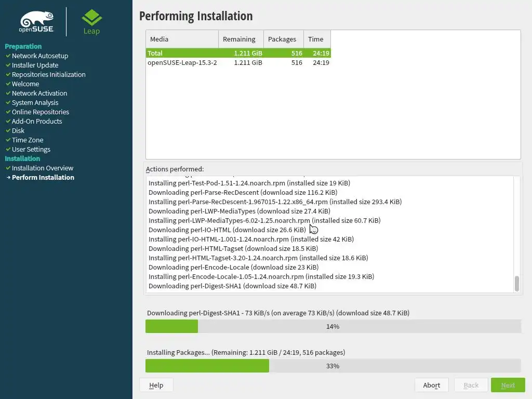
Task: Sort by the Packages column header
Action: [x=284, y=39]
